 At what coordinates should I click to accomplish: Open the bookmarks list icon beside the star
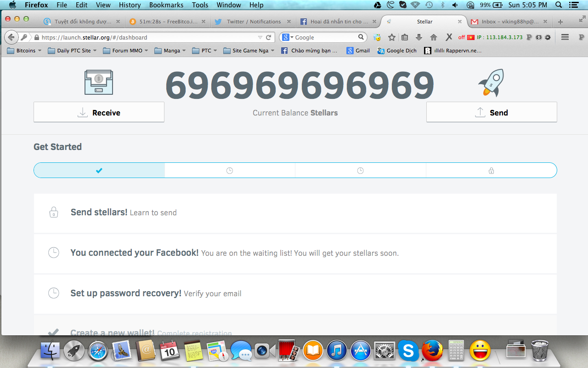(405, 37)
